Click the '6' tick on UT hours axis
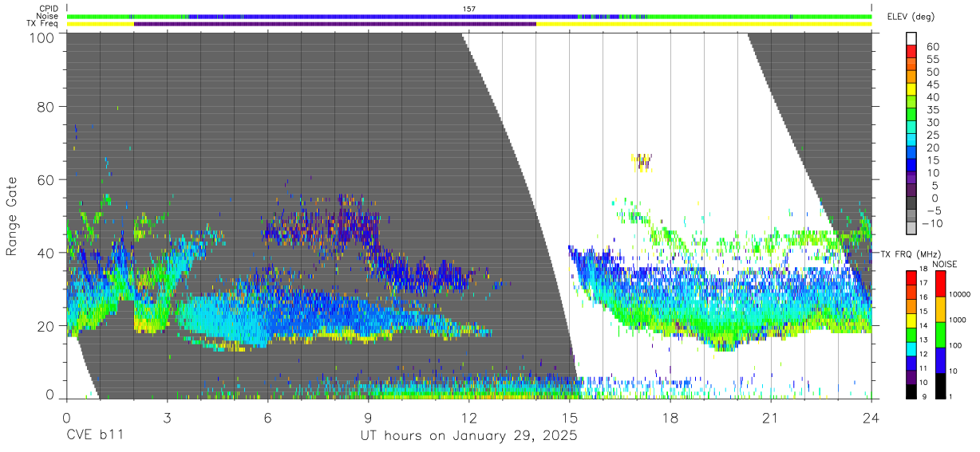The height and width of the screenshot is (452, 980). pos(268,418)
